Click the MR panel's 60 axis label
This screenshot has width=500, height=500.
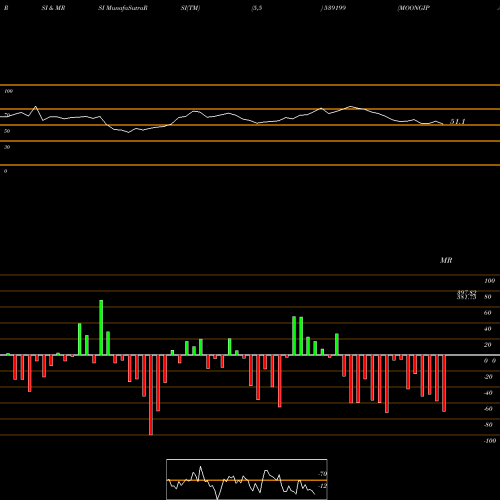point(488,313)
